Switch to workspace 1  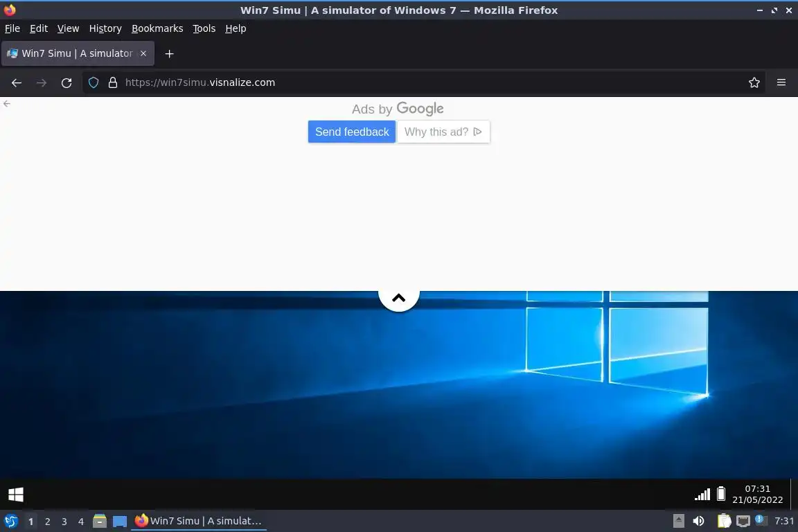point(31,522)
